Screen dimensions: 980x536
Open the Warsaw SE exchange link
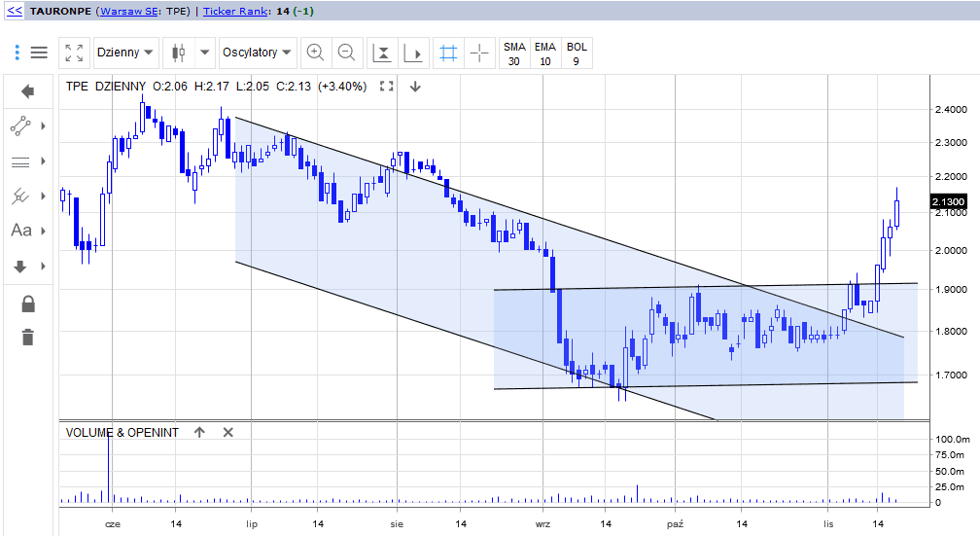click(x=128, y=12)
